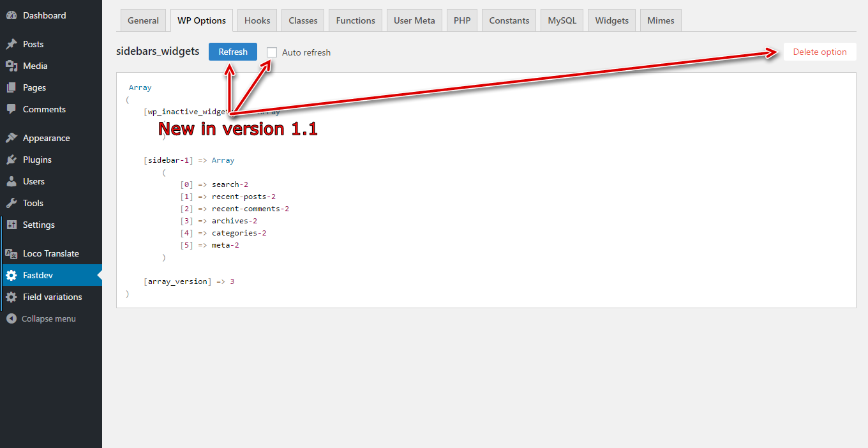Open the PHP tab
This screenshot has width=868, height=448.
coord(462,20)
